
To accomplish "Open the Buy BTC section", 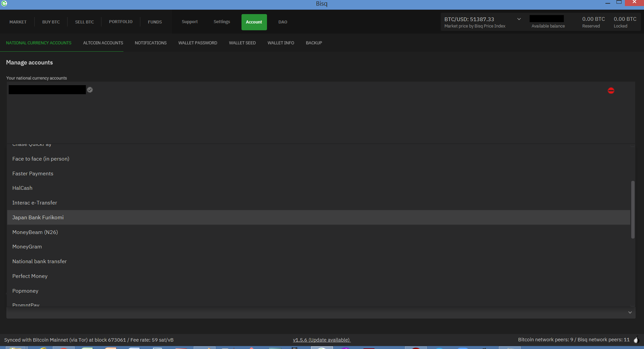I will coord(51,22).
